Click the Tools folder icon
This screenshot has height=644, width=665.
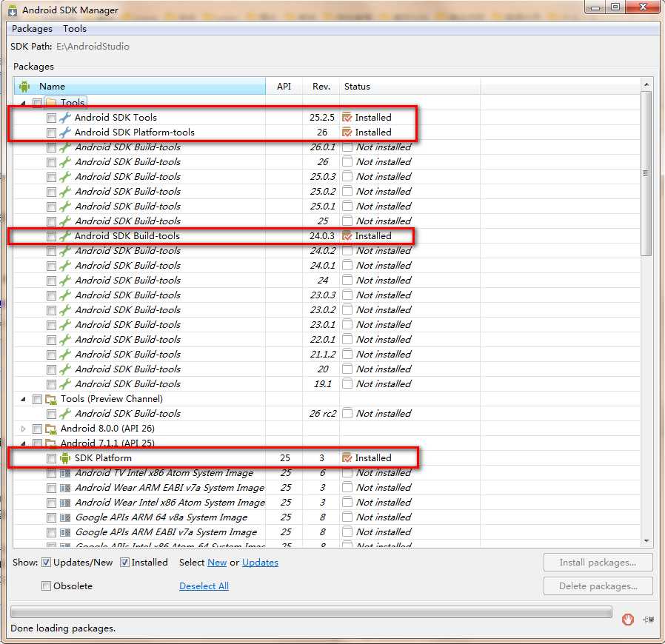51,103
